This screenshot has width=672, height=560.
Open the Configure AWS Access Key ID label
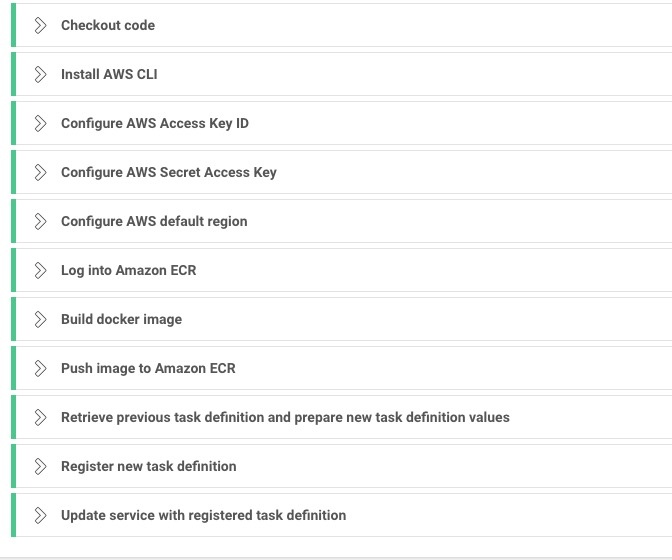(x=155, y=123)
